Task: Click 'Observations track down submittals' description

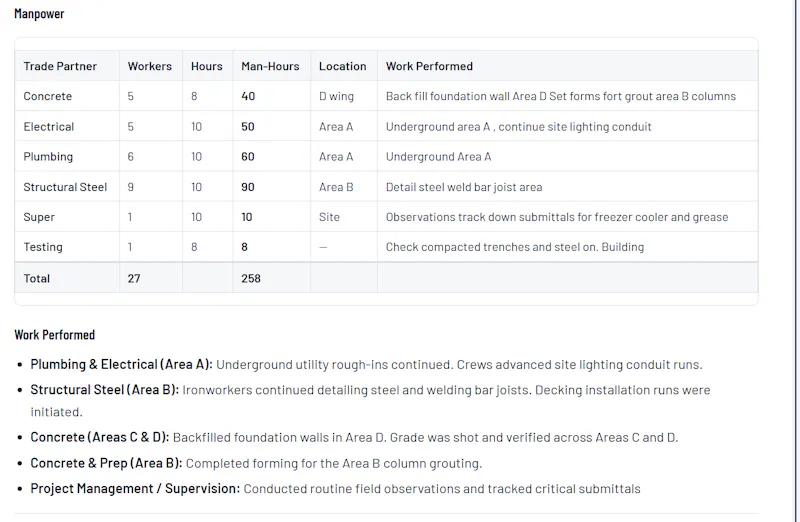Action: pyautogui.click(x=557, y=217)
